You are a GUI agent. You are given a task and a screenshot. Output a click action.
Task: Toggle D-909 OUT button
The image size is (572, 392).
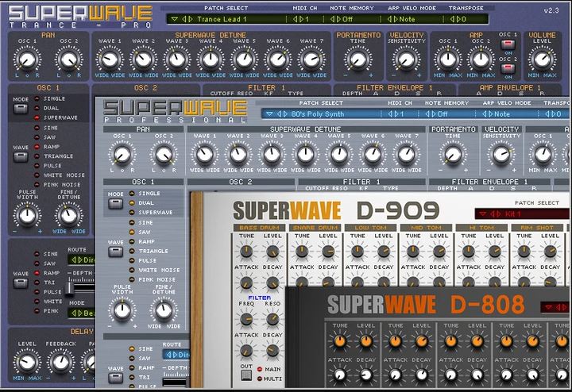tap(246, 375)
